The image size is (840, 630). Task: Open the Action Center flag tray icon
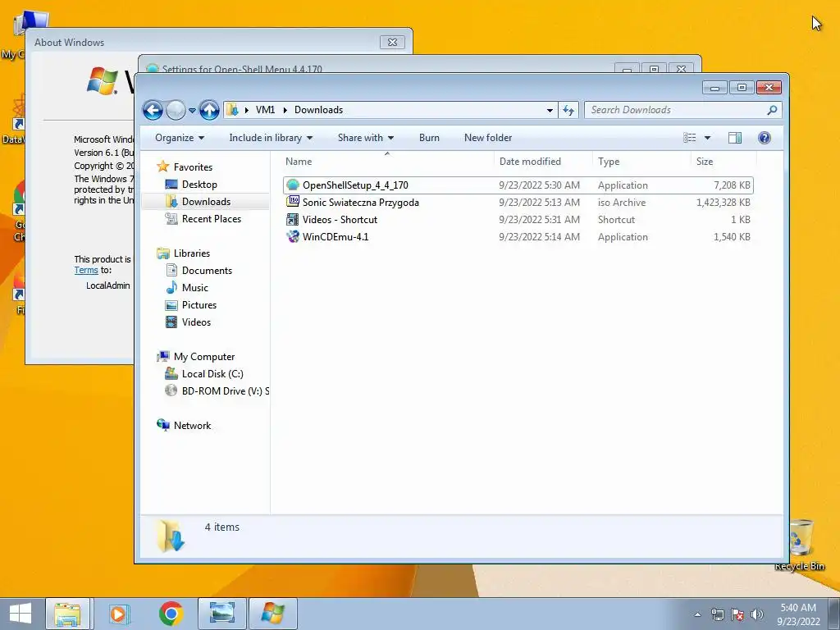(737, 614)
